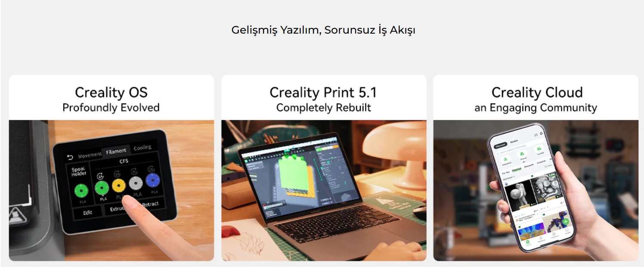Open the Creality Print 5.1 laptop image

(x=324, y=190)
